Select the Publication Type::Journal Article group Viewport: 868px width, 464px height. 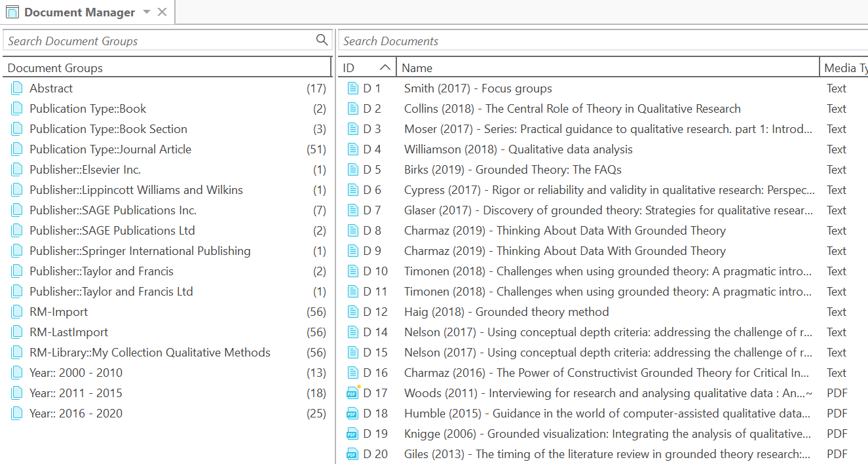110,149
